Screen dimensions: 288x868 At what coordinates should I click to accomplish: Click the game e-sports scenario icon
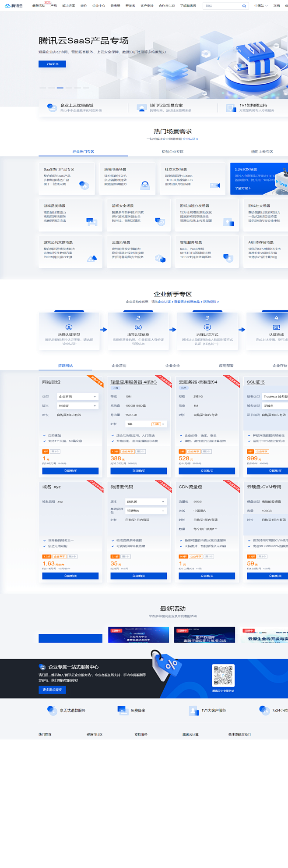pyautogui.click(x=92, y=222)
